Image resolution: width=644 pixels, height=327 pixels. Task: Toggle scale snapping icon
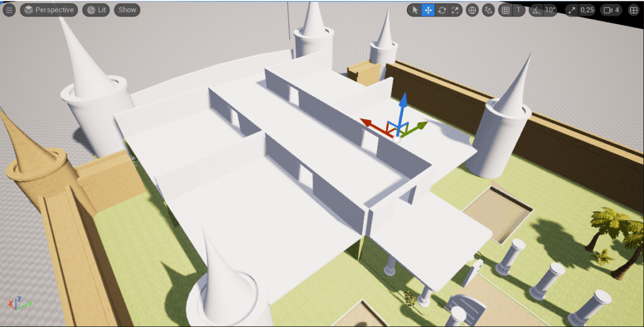point(572,10)
